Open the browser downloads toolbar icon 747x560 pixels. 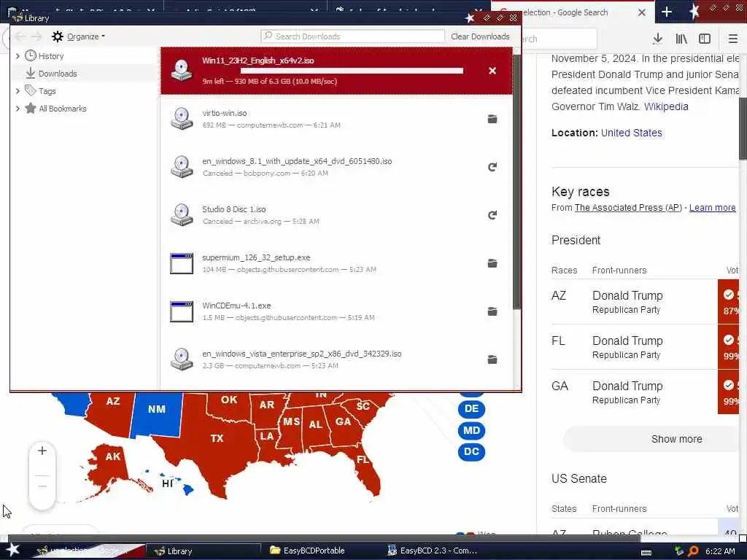click(657, 39)
